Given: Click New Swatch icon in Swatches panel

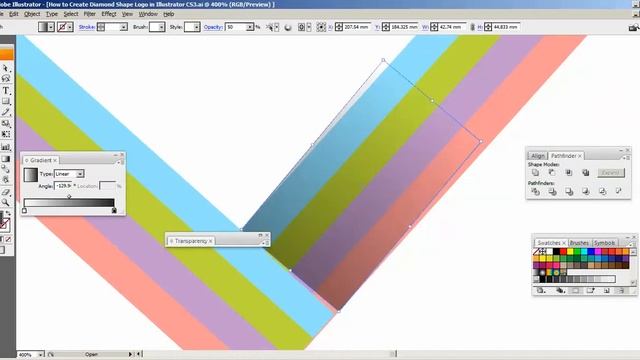Looking at the screenshot, I should pyautogui.click(x=607, y=291).
